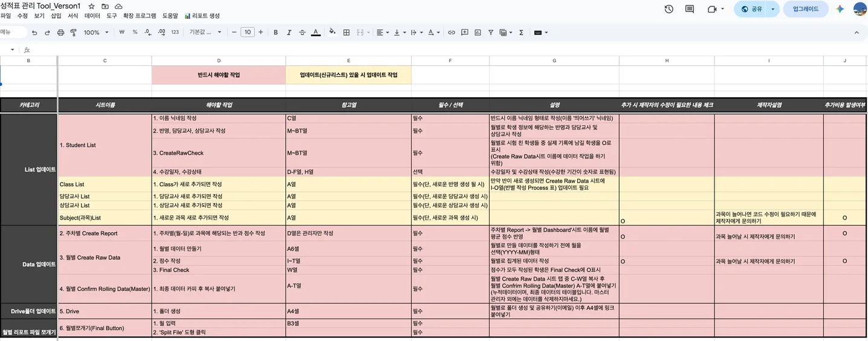Screen dimensions: 868x341
Task: Open the horizontal align dropdown
Action: coord(383,33)
